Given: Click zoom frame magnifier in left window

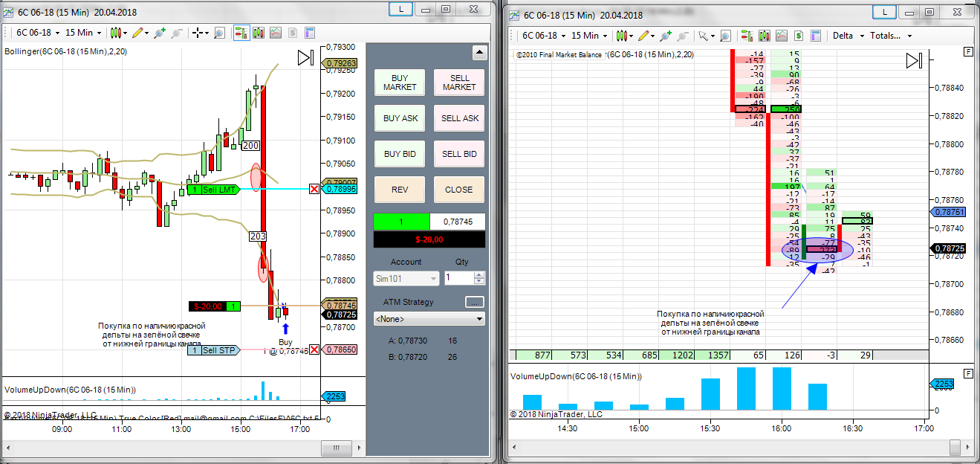Looking at the screenshot, I should pos(219,33).
